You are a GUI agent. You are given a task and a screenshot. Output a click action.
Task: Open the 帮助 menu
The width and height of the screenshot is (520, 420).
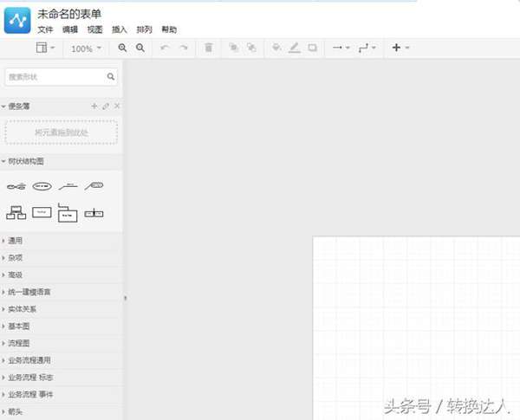pyautogui.click(x=169, y=29)
